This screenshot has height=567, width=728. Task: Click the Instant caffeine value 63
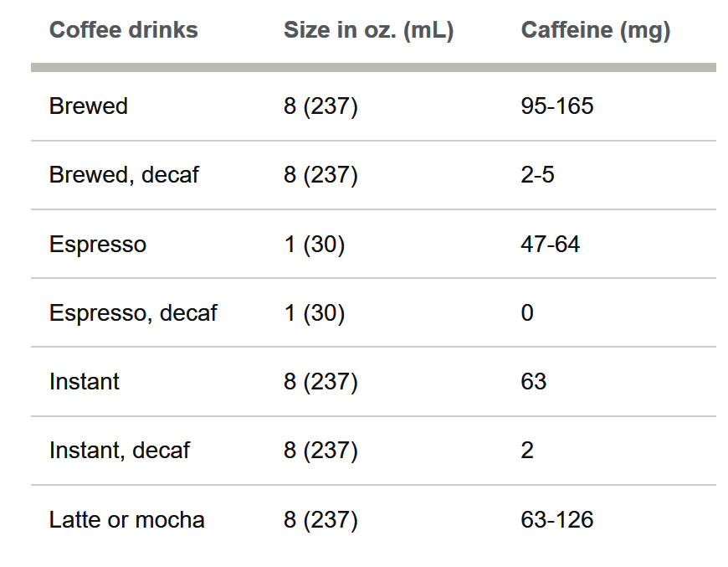pyautogui.click(x=534, y=382)
